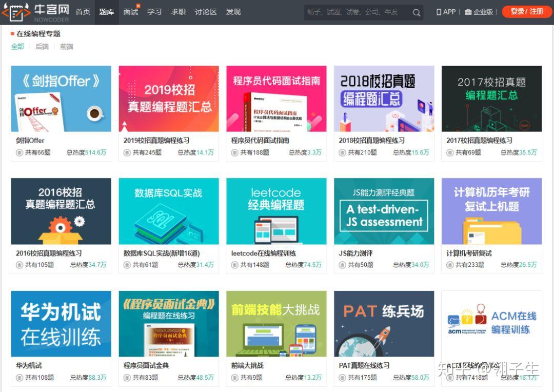Open the 《程序员面试金典》 cover image
This screenshot has height=392, width=554.
[x=169, y=324]
